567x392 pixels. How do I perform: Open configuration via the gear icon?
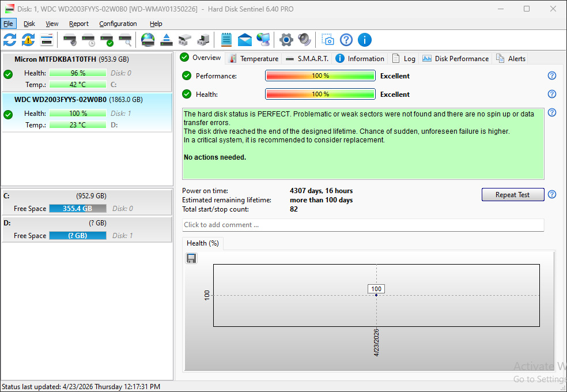coord(286,40)
